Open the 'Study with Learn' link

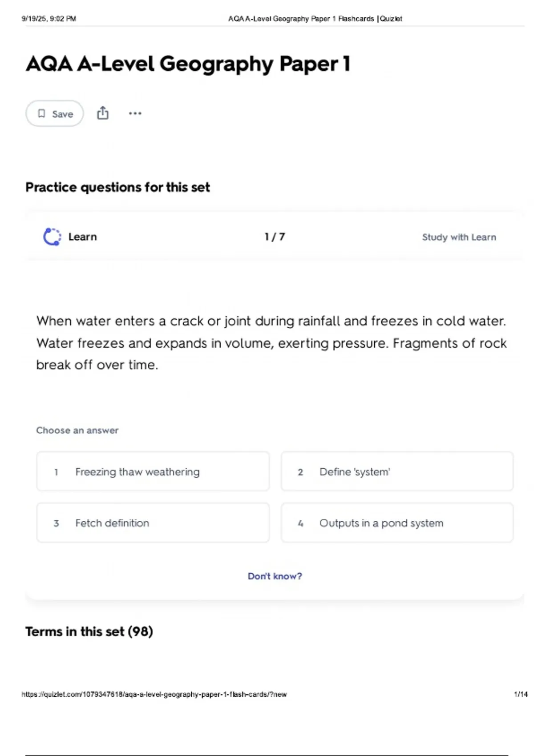click(459, 237)
